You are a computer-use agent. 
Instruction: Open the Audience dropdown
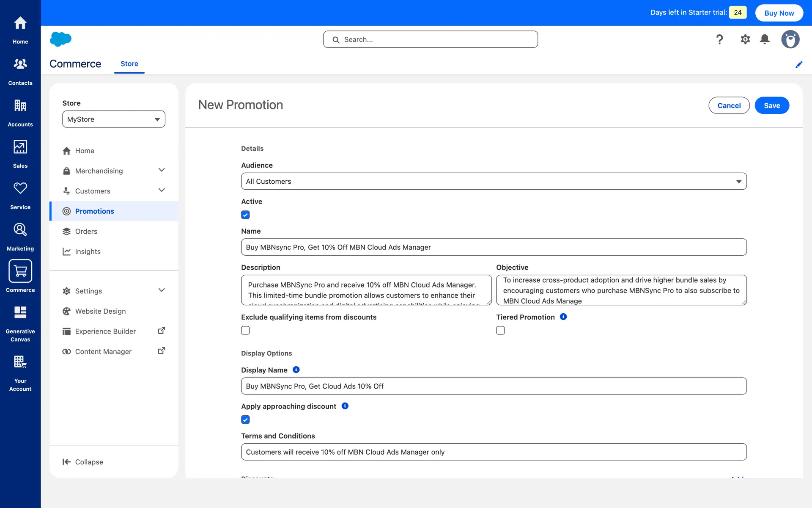click(x=494, y=181)
